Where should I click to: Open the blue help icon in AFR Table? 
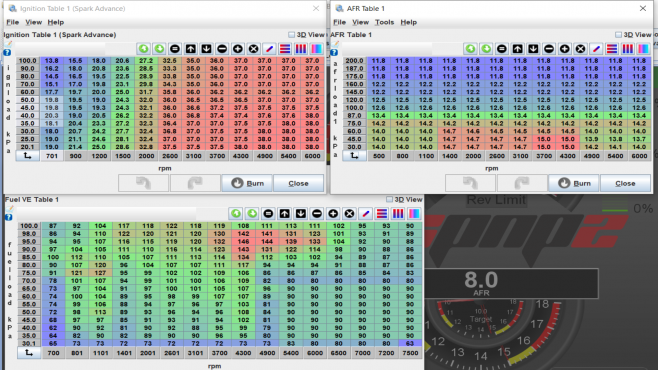tap(334, 52)
